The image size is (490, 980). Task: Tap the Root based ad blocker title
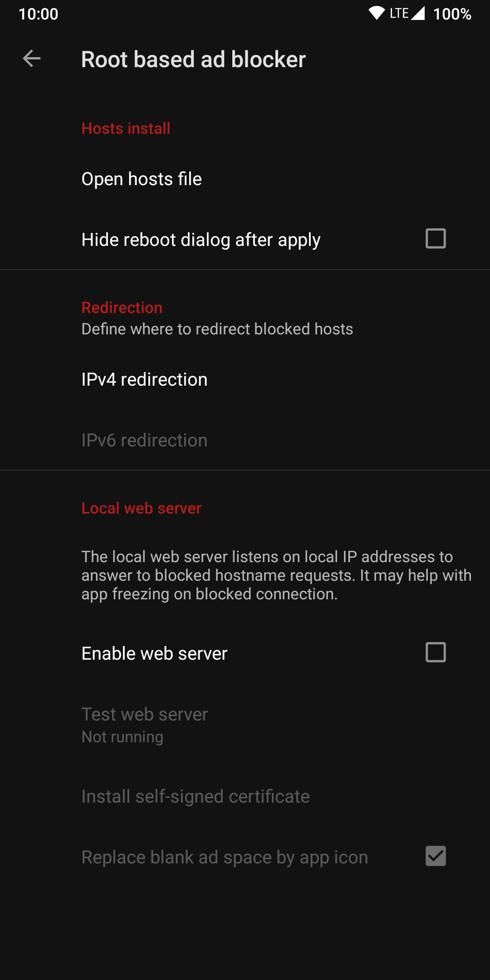pyautogui.click(x=193, y=59)
